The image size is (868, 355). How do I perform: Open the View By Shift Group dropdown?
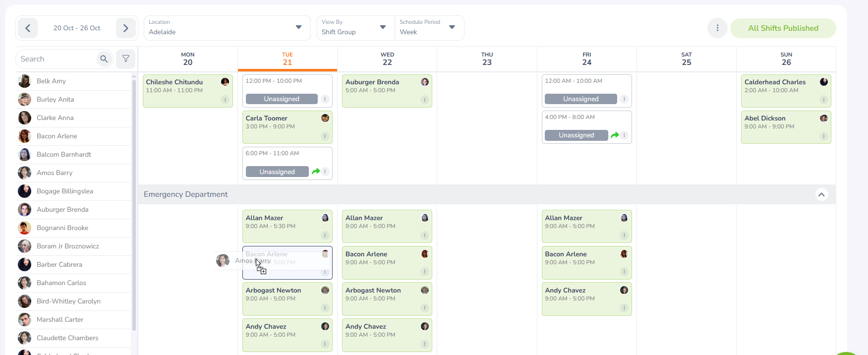(x=354, y=28)
